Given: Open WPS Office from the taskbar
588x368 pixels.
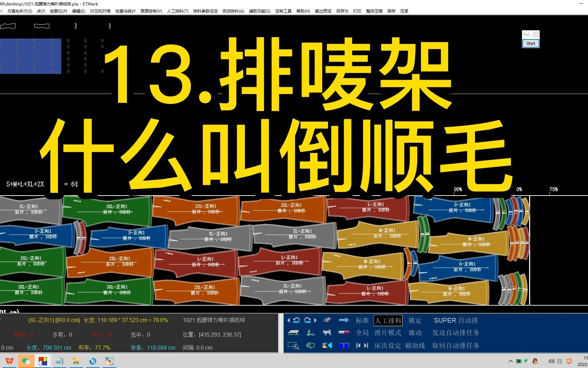Looking at the screenshot, I should coord(10,361).
